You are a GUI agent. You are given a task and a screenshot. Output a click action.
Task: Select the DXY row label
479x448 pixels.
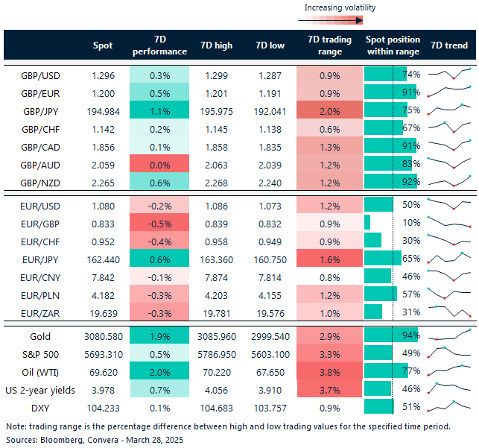coord(40,408)
